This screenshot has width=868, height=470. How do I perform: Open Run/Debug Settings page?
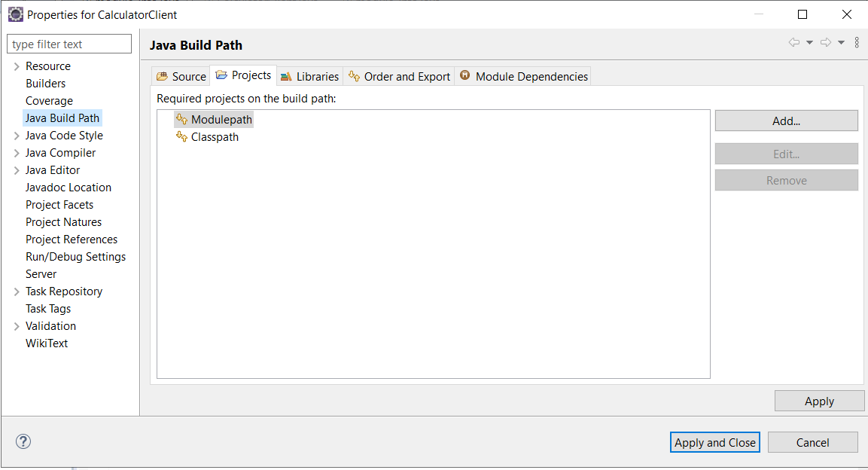(x=75, y=257)
